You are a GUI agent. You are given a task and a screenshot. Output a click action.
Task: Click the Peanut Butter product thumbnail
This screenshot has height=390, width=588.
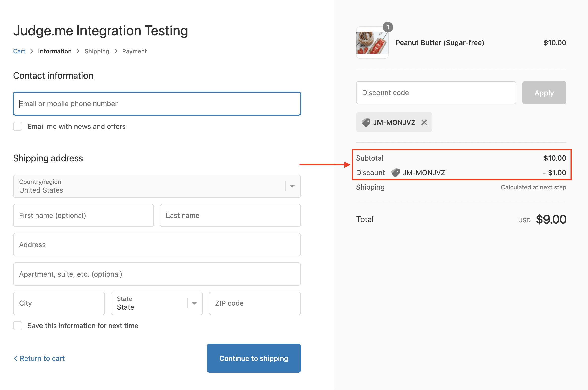372,43
